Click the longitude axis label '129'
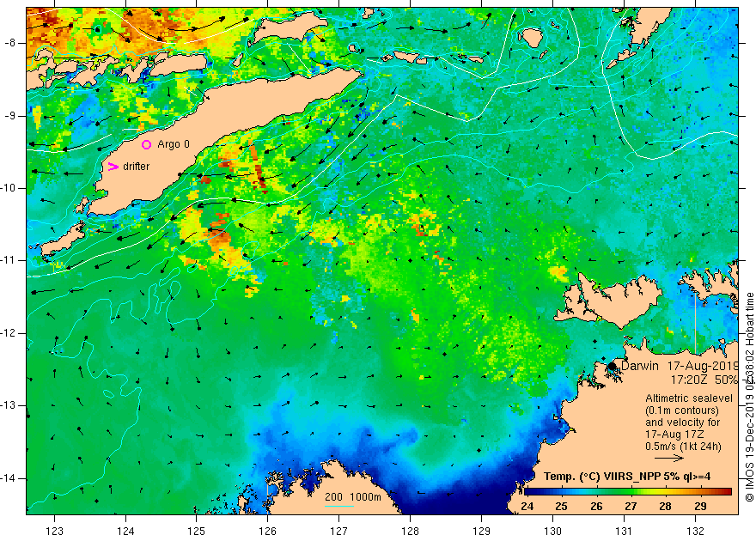The image size is (756, 541). tap(481, 531)
